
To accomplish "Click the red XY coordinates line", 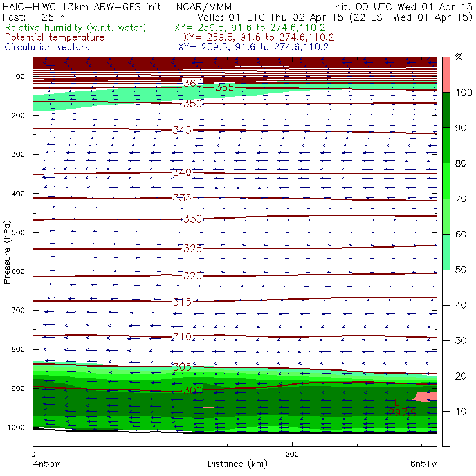I will tap(259, 38).
